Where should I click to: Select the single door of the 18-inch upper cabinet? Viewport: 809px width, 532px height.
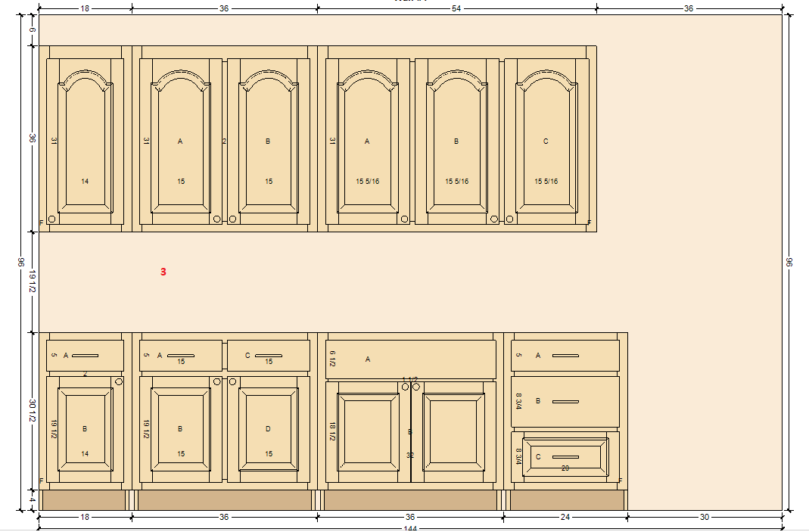[x=85, y=144]
